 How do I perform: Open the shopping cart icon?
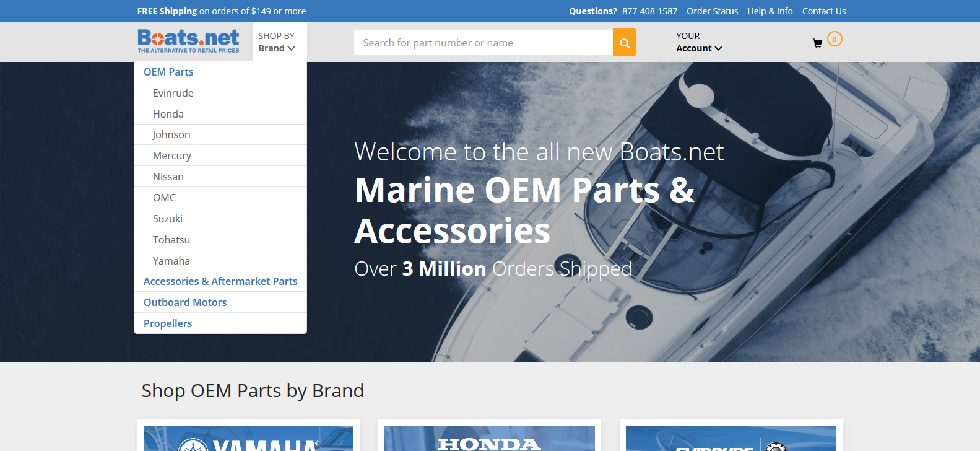[817, 43]
